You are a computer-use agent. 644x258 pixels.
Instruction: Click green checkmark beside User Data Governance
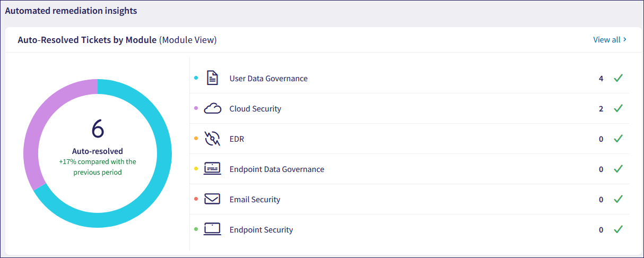click(617, 79)
